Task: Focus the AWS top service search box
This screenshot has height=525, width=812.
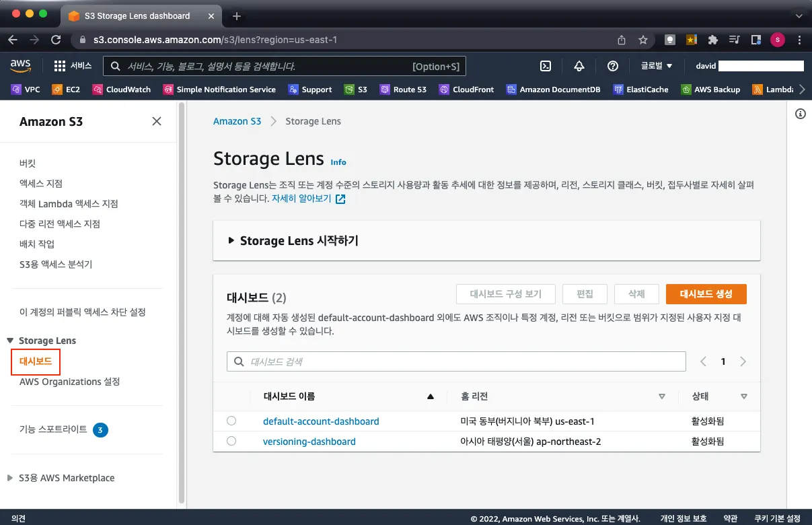Action: pos(284,66)
